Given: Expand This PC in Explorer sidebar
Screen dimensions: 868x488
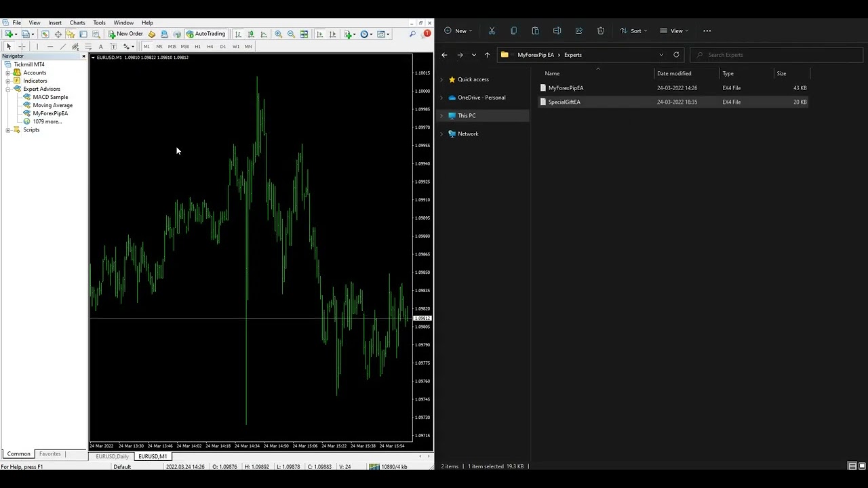Looking at the screenshot, I should pos(441,116).
